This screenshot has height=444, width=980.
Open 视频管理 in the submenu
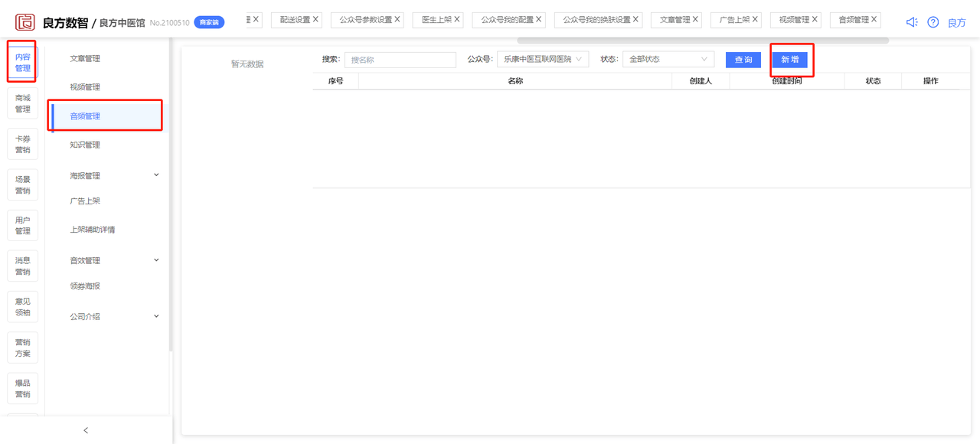(x=85, y=87)
